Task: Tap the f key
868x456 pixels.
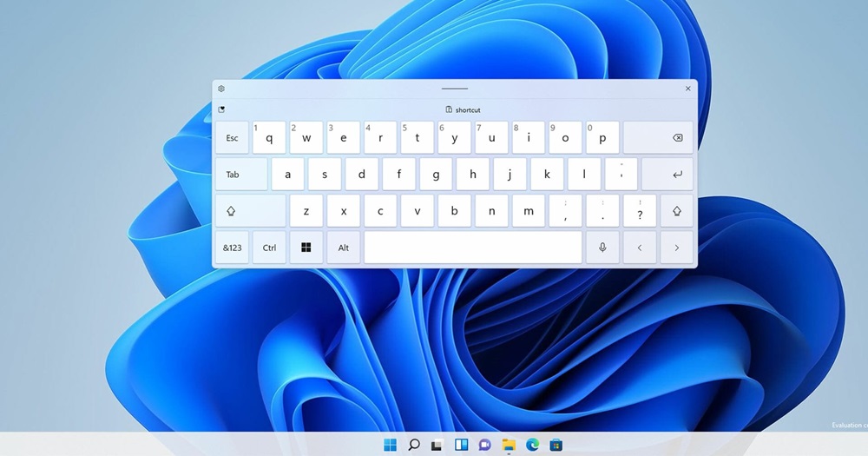Action: 399,175
